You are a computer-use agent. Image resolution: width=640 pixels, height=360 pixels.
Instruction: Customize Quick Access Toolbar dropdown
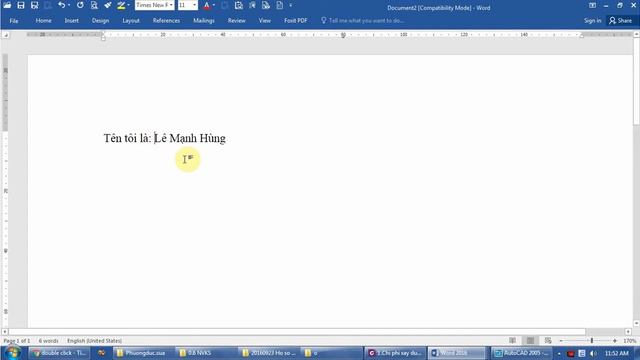(x=291, y=5)
